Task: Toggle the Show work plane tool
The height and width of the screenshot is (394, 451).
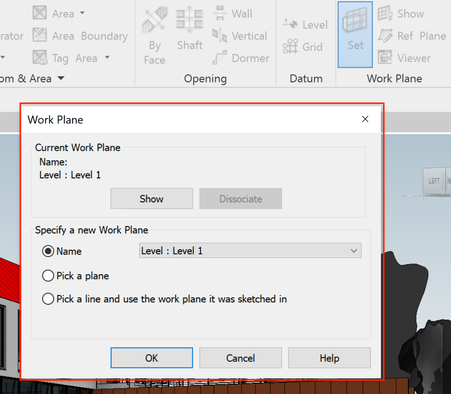Action: 401,13
